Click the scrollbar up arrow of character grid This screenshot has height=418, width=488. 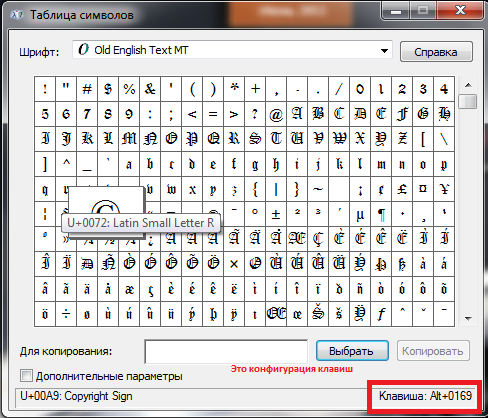[x=468, y=85]
